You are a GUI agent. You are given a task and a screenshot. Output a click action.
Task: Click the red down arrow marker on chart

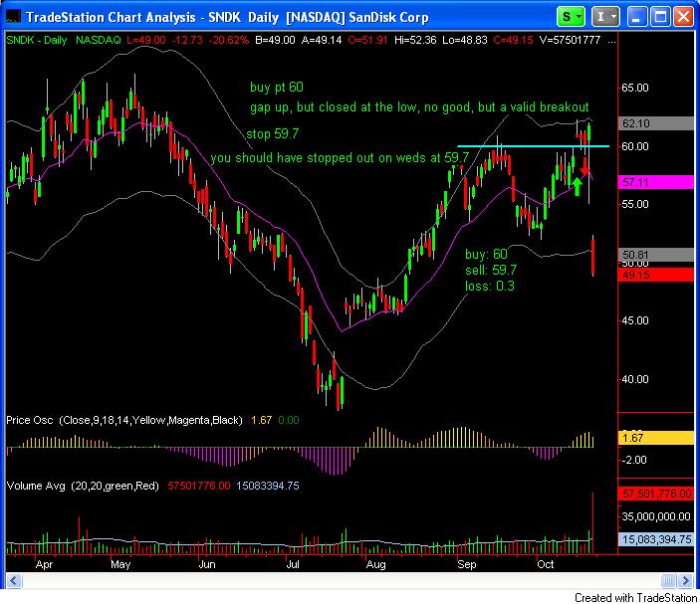pos(584,166)
